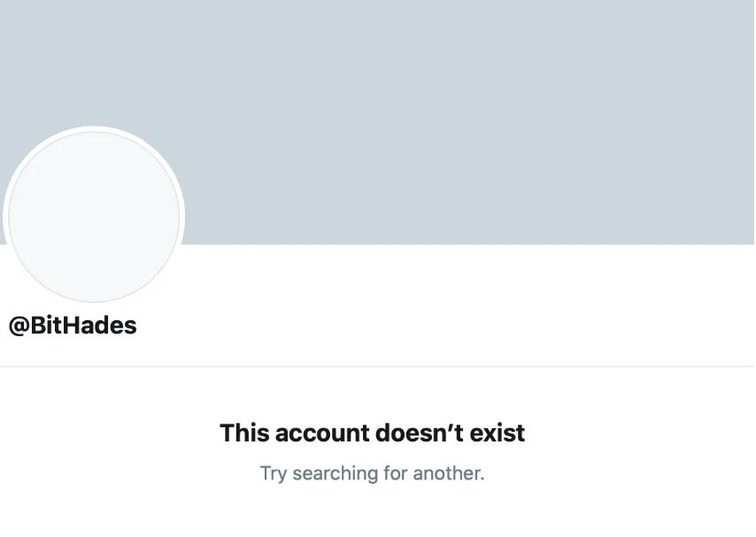Screen dimensions: 756x537
Task: Open the blank circular profile picture
Action: point(94,217)
